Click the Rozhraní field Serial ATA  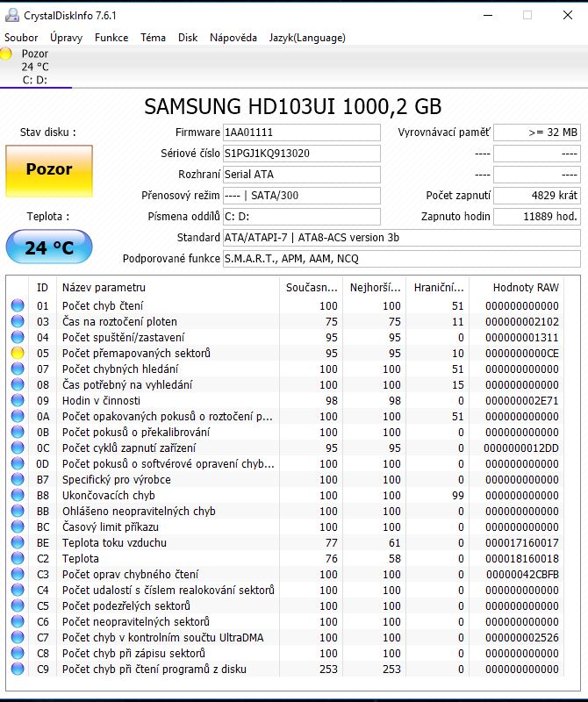point(302,175)
